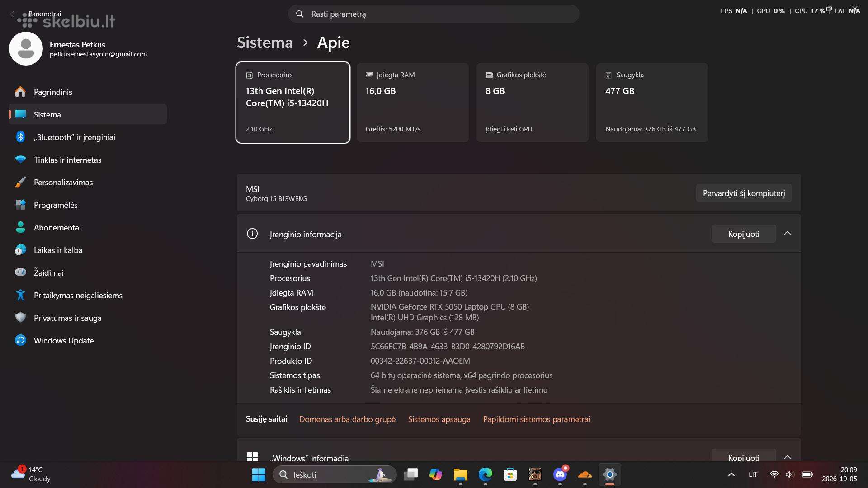
Task: Select Tinklas ir internetas menu item
Action: [x=88, y=160]
